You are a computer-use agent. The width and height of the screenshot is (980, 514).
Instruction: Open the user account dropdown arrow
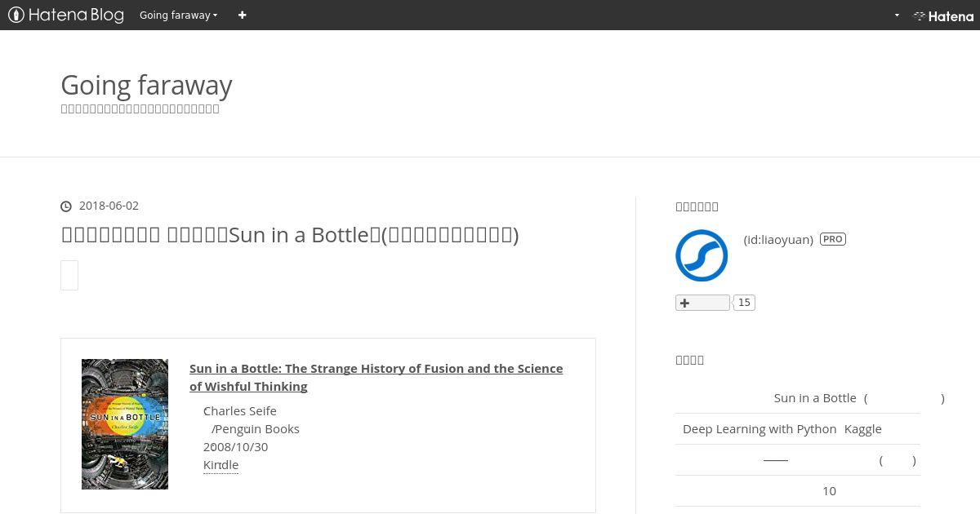coord(897,15)
